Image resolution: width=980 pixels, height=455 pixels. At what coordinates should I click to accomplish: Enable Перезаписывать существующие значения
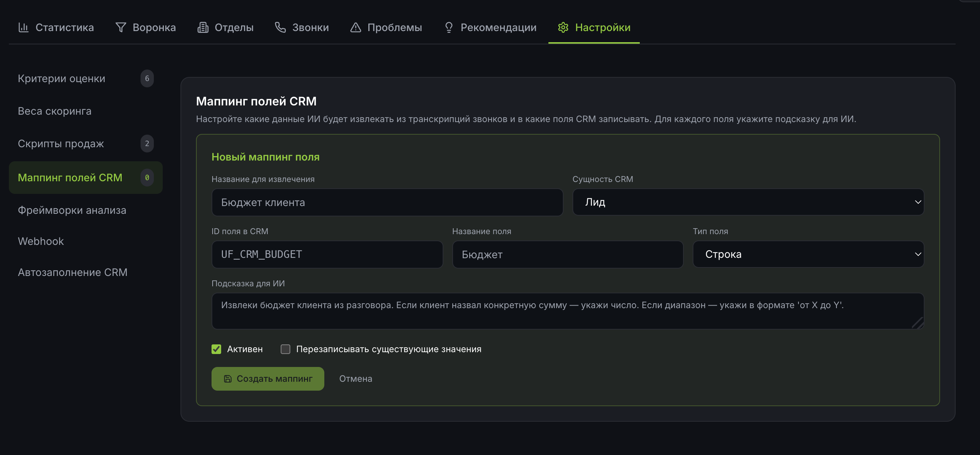285,349
